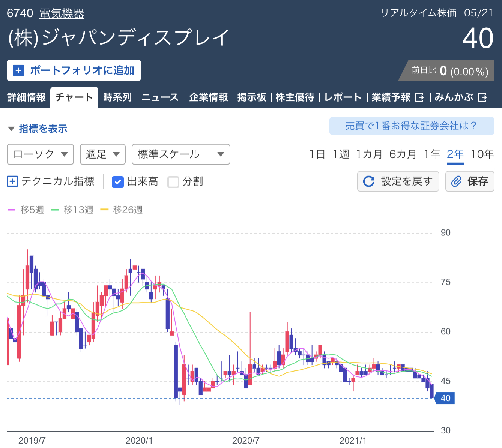The height and width of the screenshot is (448, 502).
Task: Click the 売買で1番お得な証券会社は？ banner
Action: tap(412, 126)
